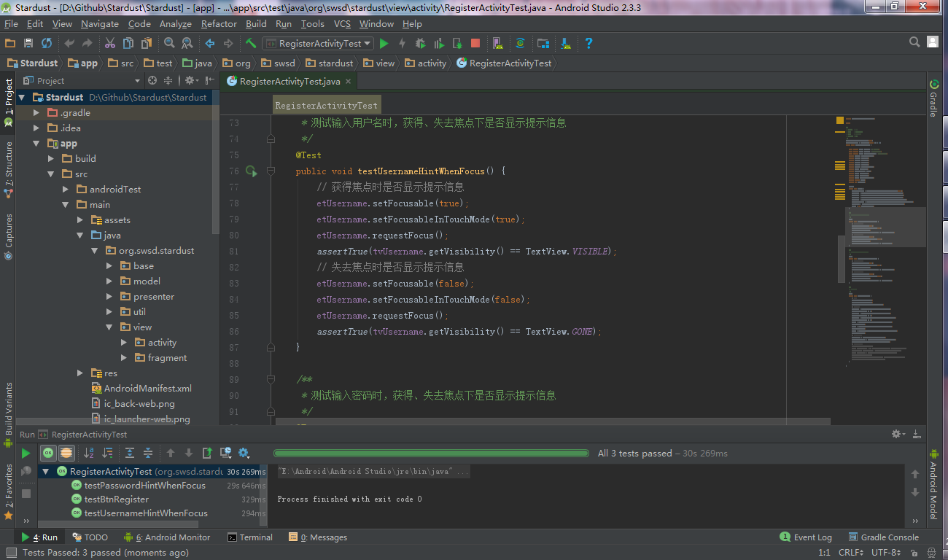Viewport: 948px width, 560px height.
Task: Open 6: Android Monitor tool window
Action: coord(167,537)
